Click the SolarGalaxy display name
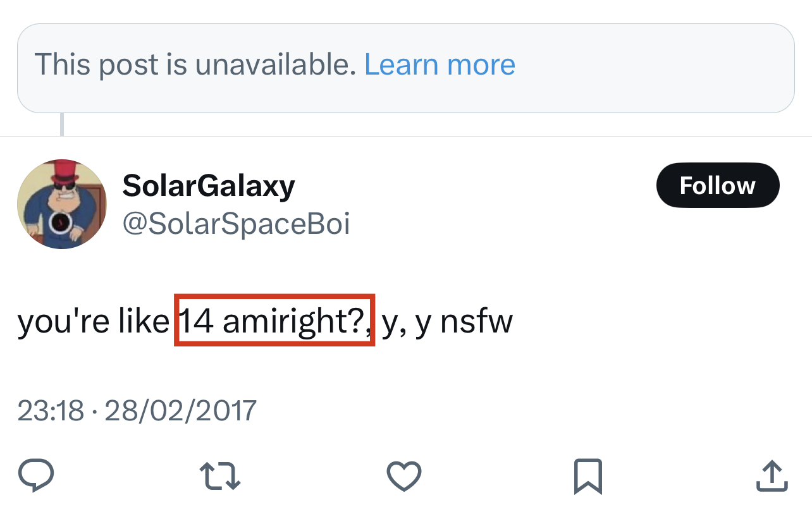Image resolution: width=812 pixels, height=531 pixels. coord(209,185)
